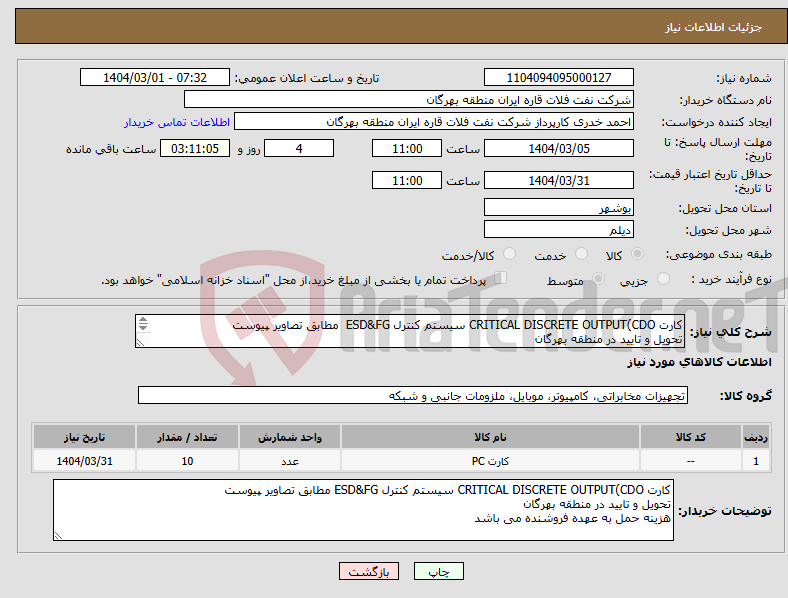Screen dimensions: 788x598
Task: Click the scroll down arrow in شرح کلی نیاز
Action: pyautogui.click(x=143, y=327)
